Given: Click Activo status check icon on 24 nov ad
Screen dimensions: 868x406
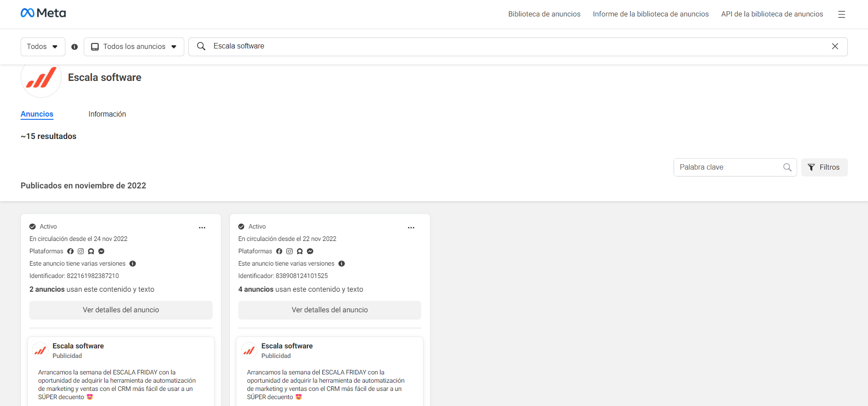Looking at the screenshot, I should (32, 226).
